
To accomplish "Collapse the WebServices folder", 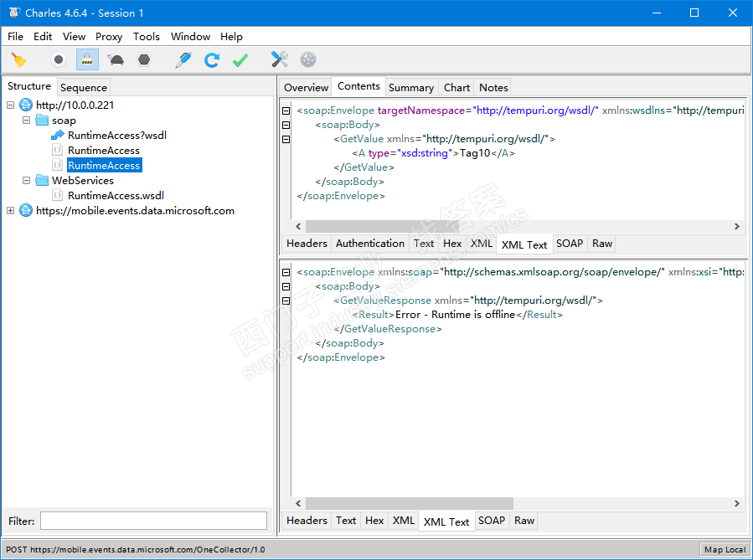I will pyautogui.click(x=27, y=181).
